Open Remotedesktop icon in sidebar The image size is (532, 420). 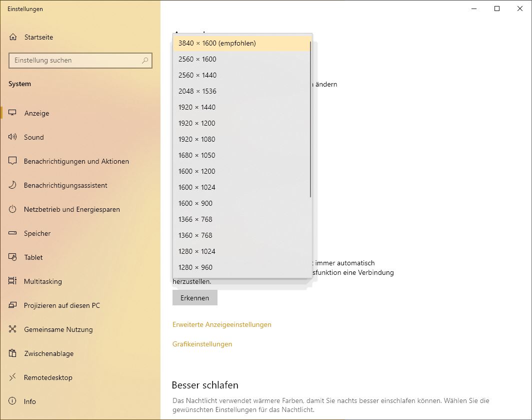pyautogui.click(x=12, y=377)
